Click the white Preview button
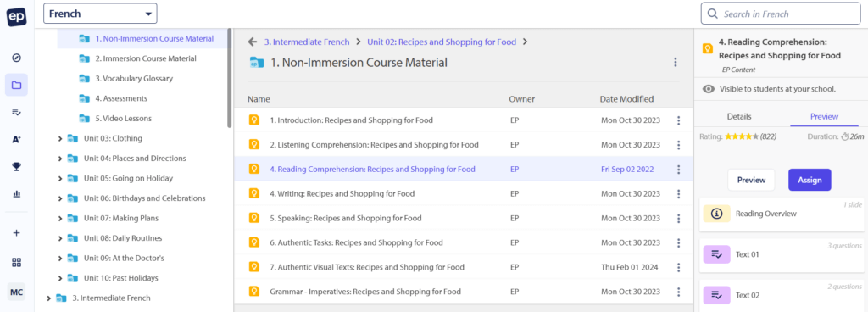Viewport: 868px width, 312px height. click(x=751, y=180)
